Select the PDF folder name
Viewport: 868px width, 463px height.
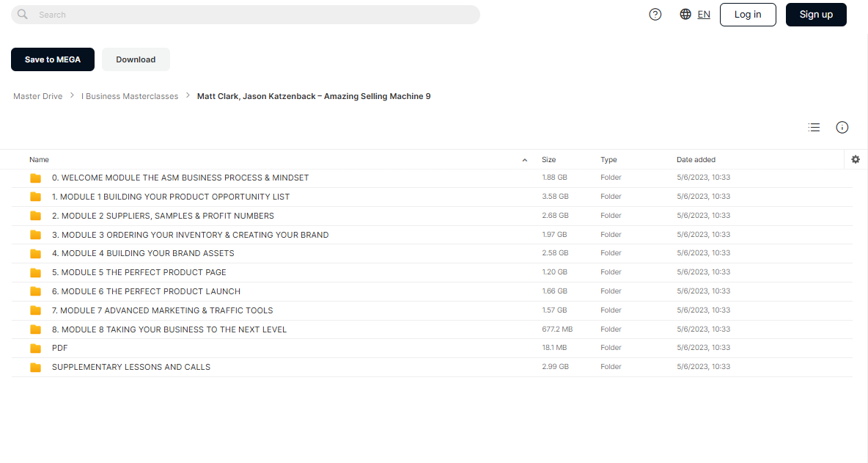pyautogui.click(x=60, y=348)
